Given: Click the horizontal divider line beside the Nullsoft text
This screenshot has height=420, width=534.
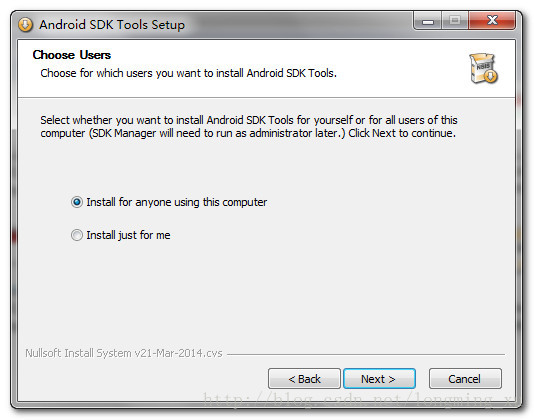Looking at the screenshot, I should (366, 354).
